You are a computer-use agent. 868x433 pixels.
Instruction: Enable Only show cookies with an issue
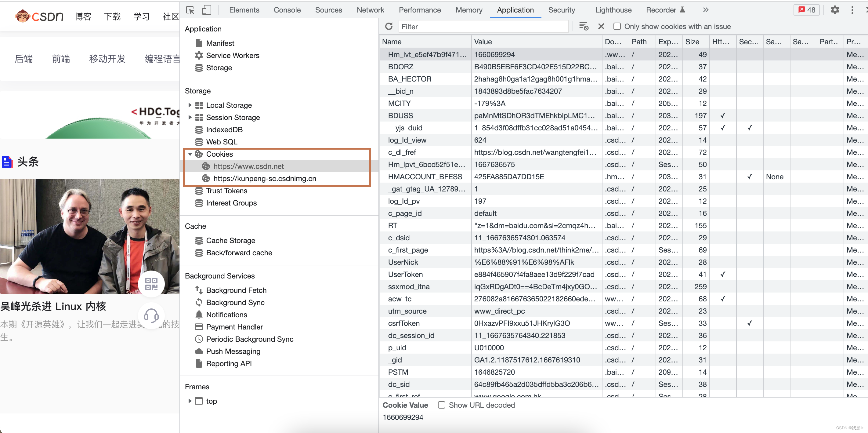click(617, 26)
